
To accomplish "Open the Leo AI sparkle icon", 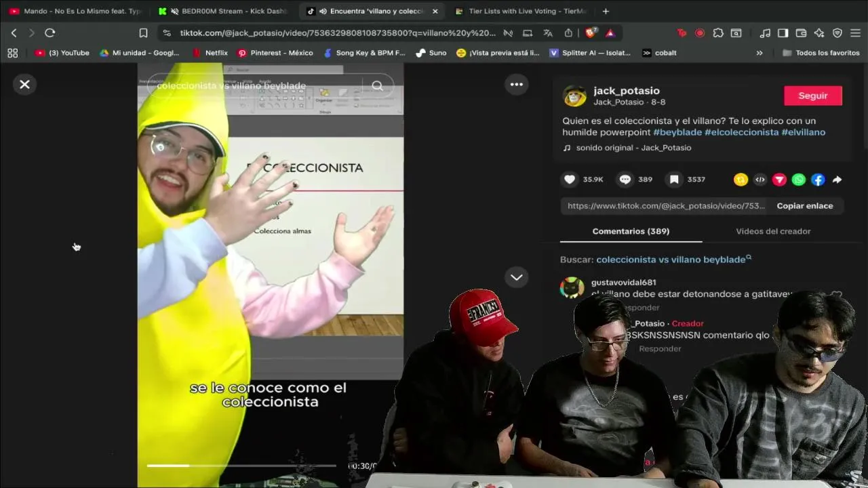I will click(x=819, y=33).
